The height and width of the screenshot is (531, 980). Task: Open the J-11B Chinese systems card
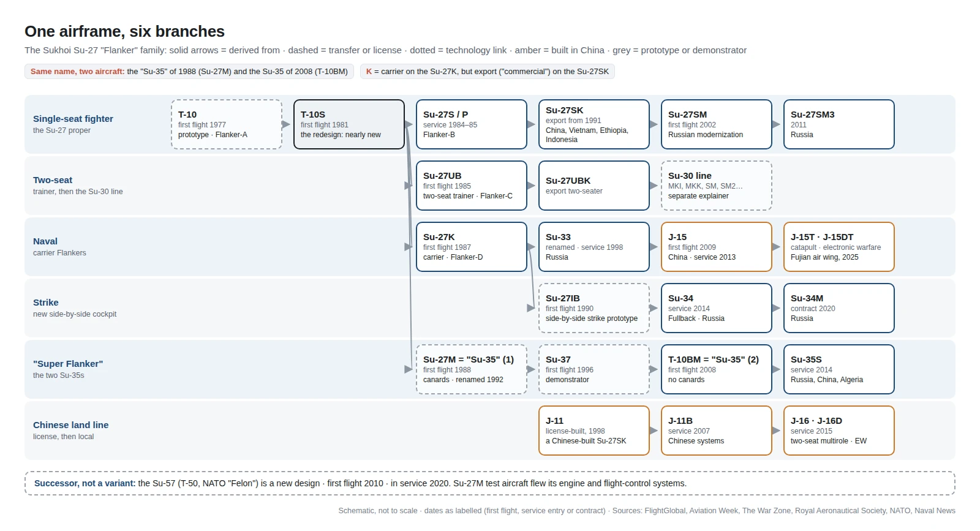(717, 431)
